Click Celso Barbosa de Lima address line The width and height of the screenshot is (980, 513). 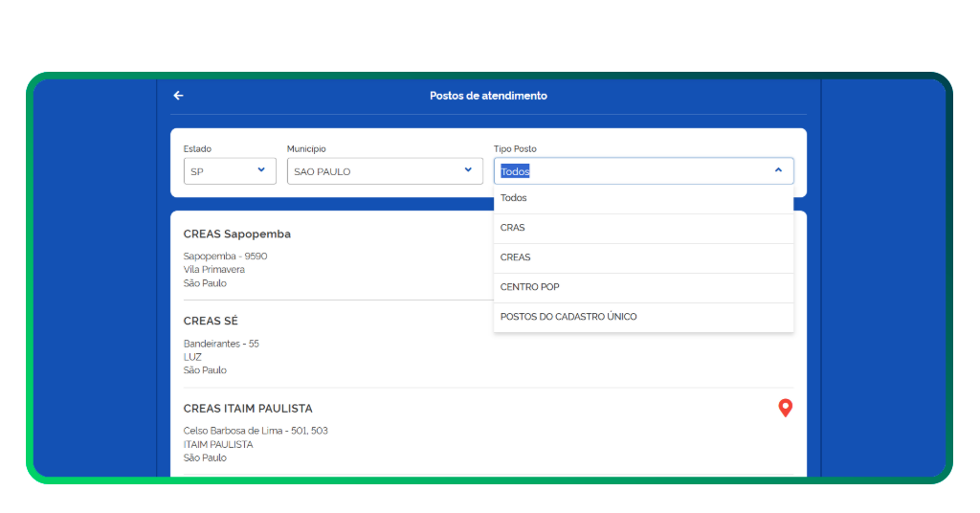(x=256, y=431)
